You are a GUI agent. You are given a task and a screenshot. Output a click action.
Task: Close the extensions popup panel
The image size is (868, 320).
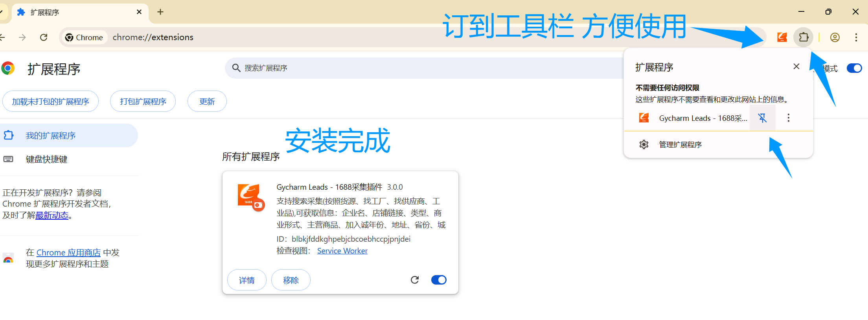[x=796, y=67]
